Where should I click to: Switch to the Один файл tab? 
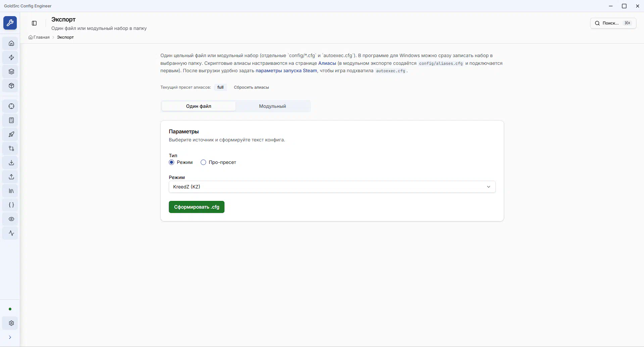click(x=199, y=106)
